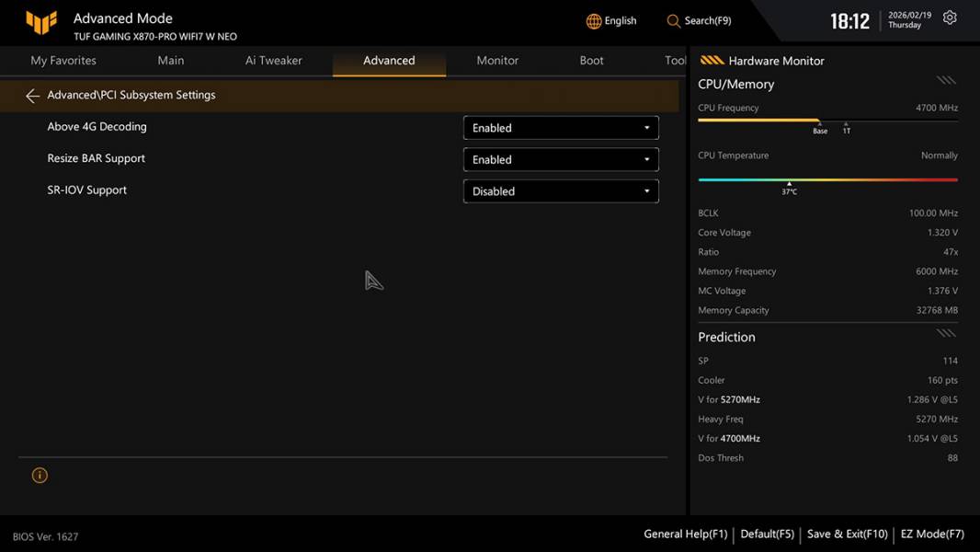980x552 pixels.
Task: Select the SR-IOV Support setting label
Action: (x=87, y=190)
